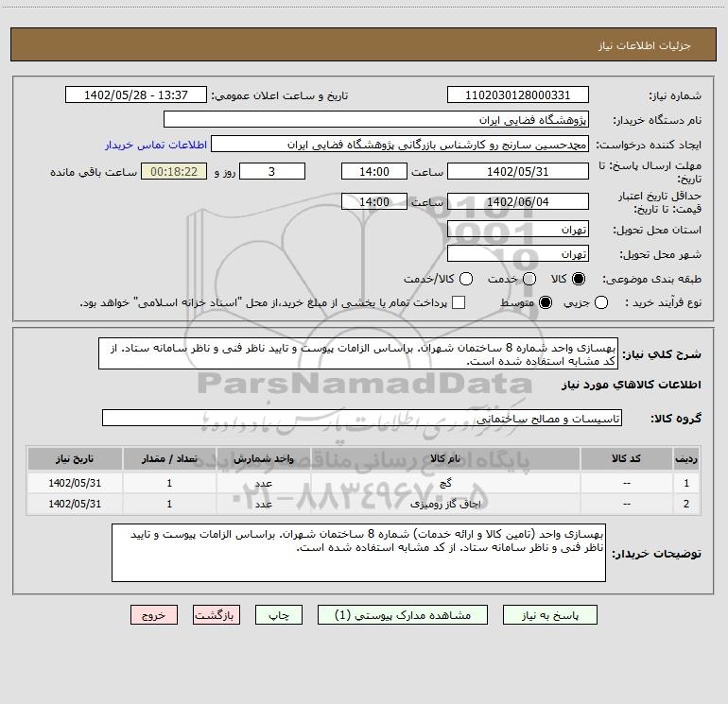Click the buyer notes text area

point(358,553)
